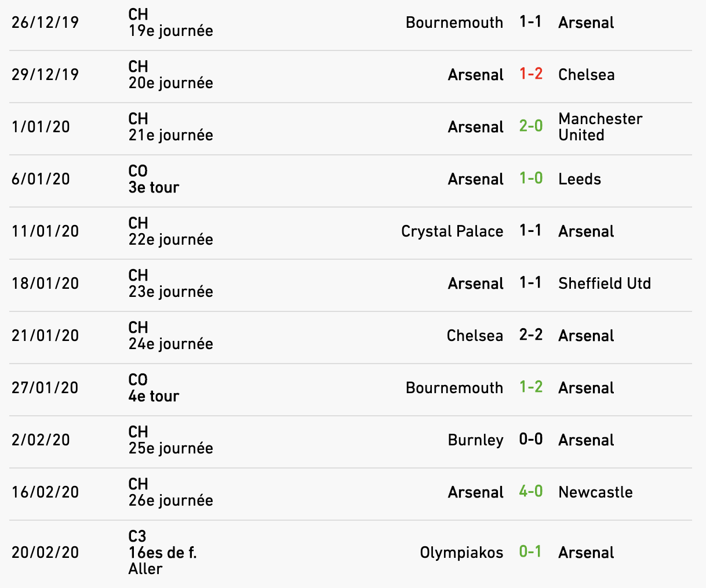Viewport: 706px width, 588px height.
Task: Click the Burnley team name
Action: click(475, 440)
